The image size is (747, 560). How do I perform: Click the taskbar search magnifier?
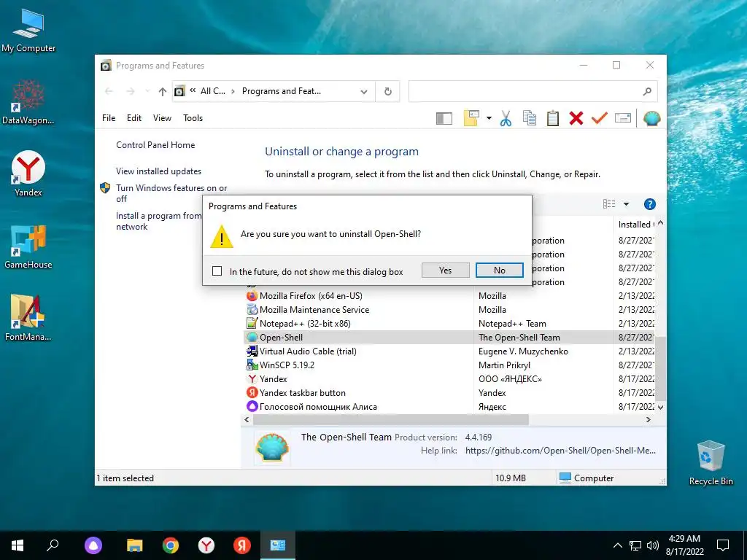53,545
